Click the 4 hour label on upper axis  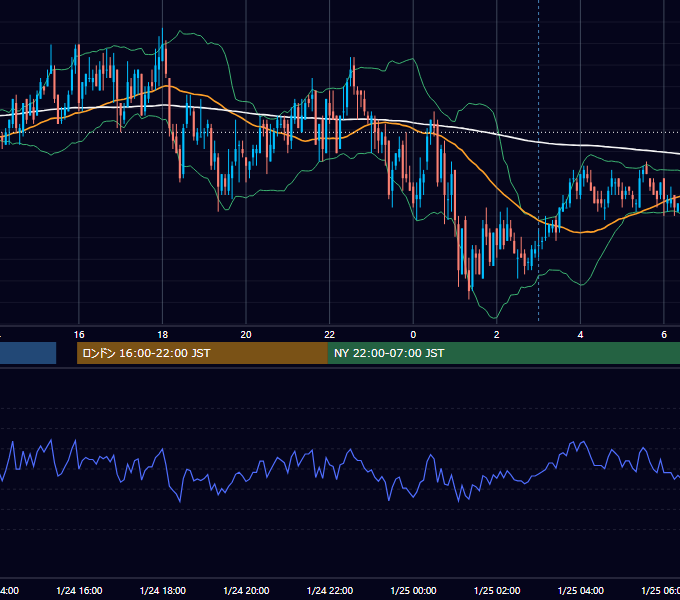[580, 334]
